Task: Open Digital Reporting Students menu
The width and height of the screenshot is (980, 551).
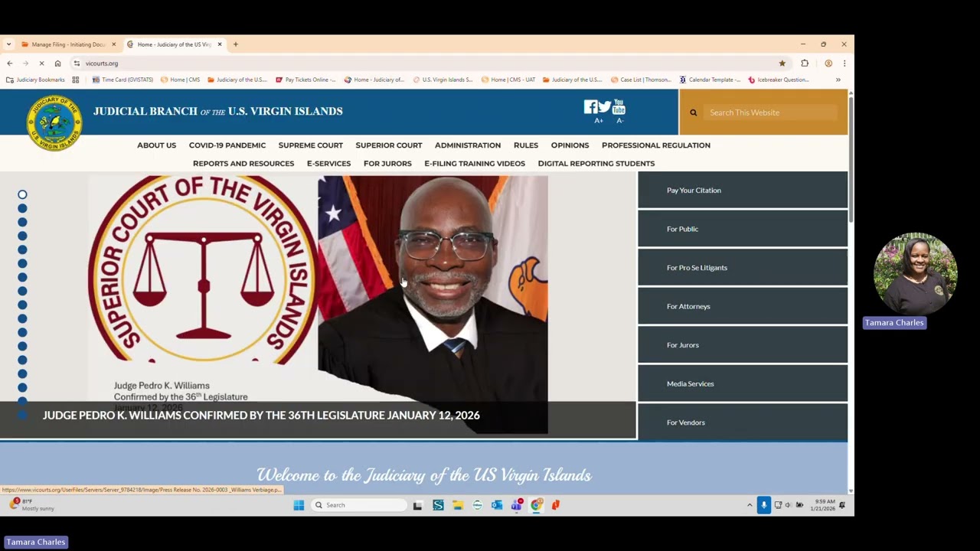Action: (596, 164)
